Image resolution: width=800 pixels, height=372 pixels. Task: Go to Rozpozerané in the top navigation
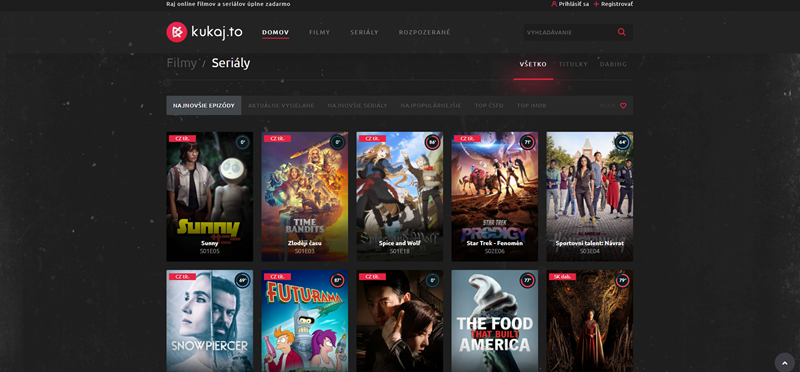pyautogui.click(x=424, y=33)
